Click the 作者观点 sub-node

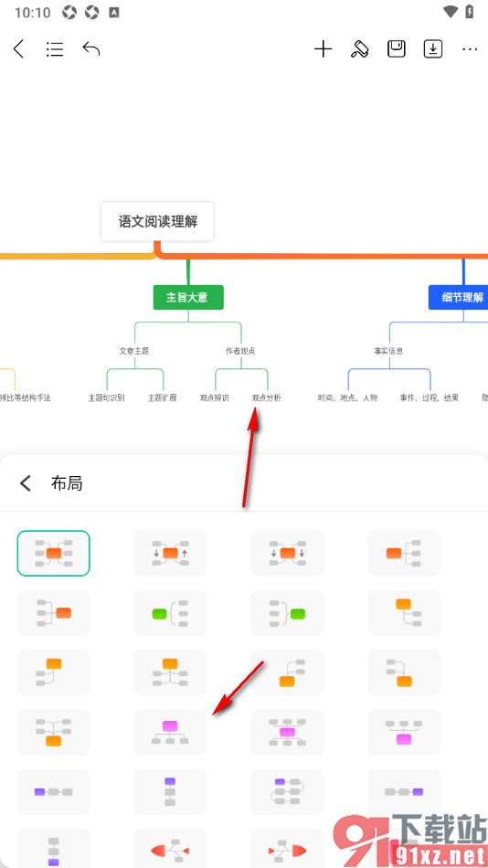point(240,351)
